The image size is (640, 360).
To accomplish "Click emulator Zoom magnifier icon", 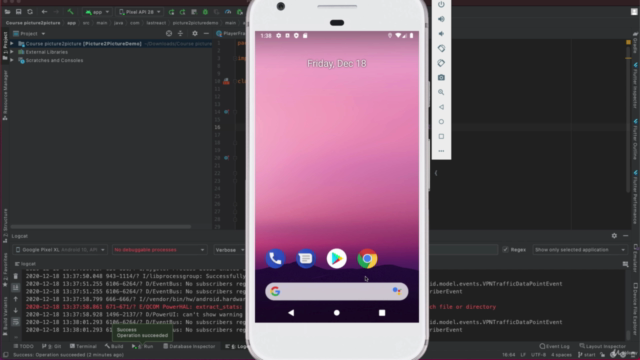I will point(441,92).
